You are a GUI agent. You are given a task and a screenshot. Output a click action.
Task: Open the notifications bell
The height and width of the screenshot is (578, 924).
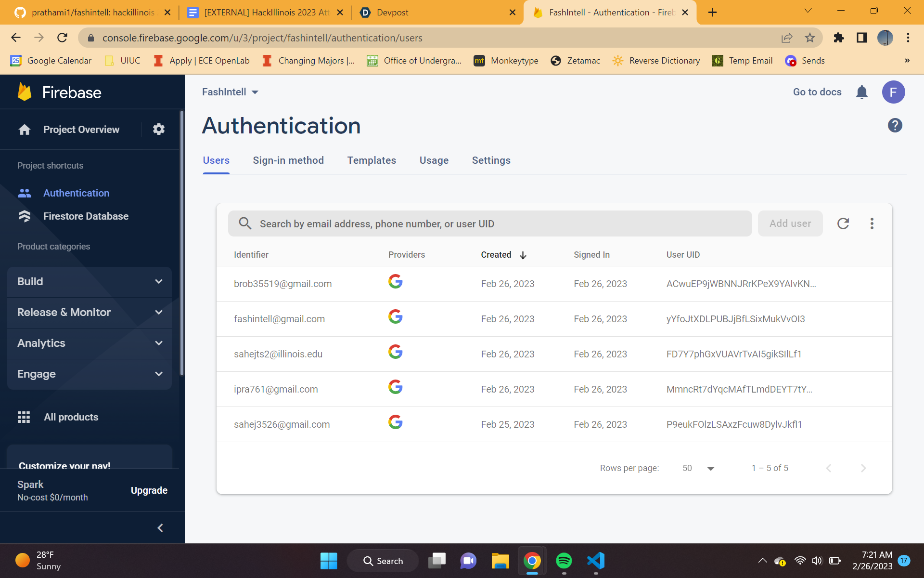tap(861, 92)
